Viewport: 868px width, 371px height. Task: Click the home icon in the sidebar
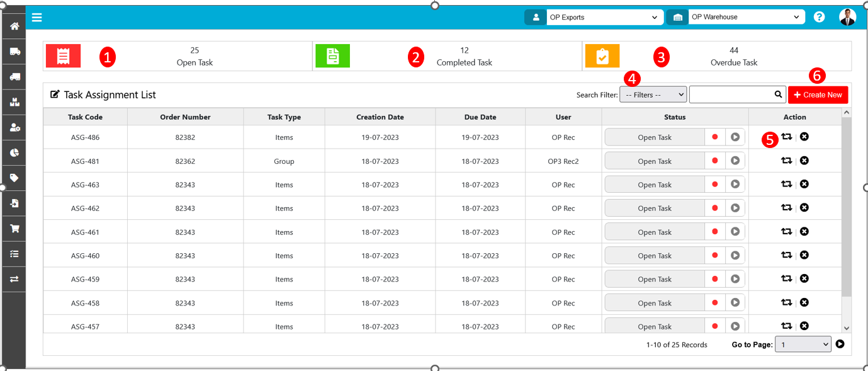(14, 26)
